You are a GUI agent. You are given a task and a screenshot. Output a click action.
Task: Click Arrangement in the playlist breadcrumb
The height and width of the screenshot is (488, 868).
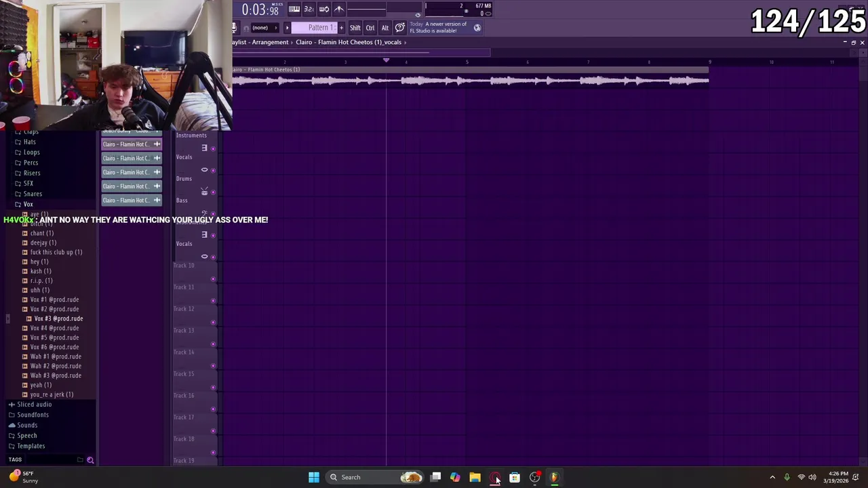pos(271,42)
